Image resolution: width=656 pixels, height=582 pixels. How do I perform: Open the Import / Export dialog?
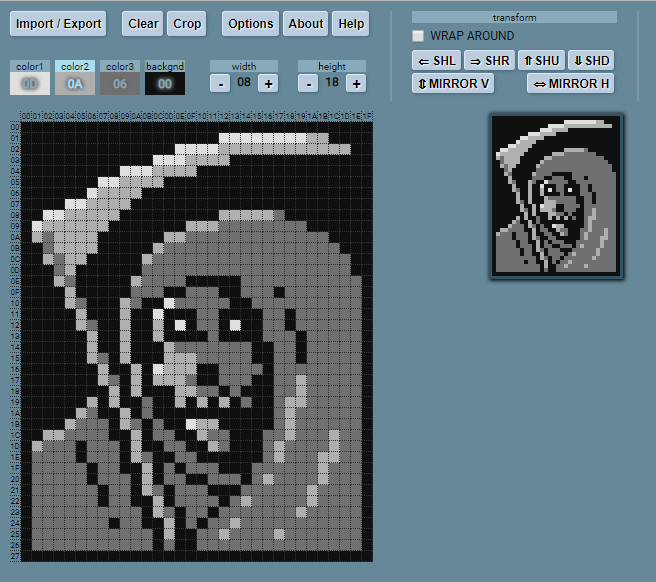tap(59, 24)
